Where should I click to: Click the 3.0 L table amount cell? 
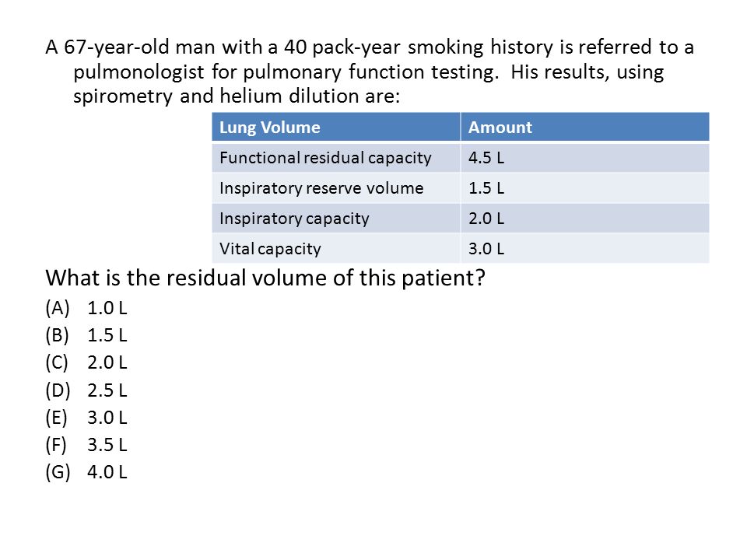pos(585,249)
